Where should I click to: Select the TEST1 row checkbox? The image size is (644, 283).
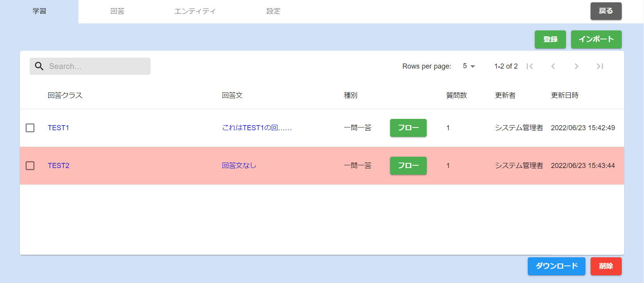(30, 128)
